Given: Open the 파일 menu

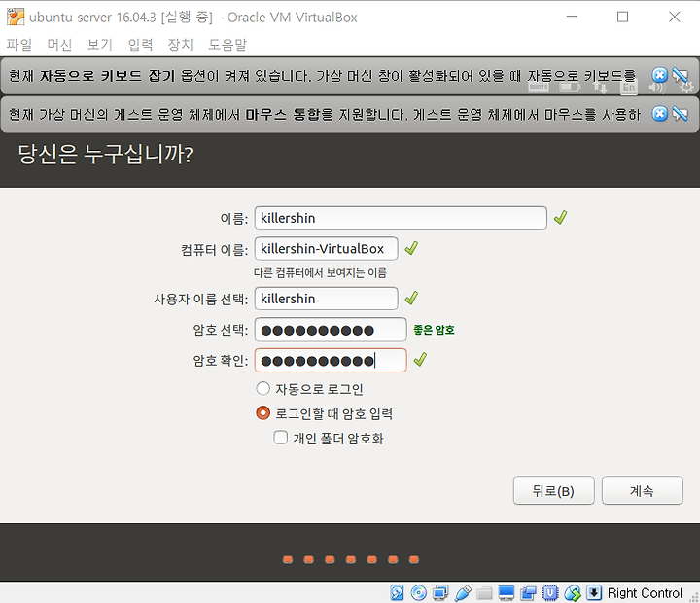Looking at the screenshot, I should pos(19,44).
